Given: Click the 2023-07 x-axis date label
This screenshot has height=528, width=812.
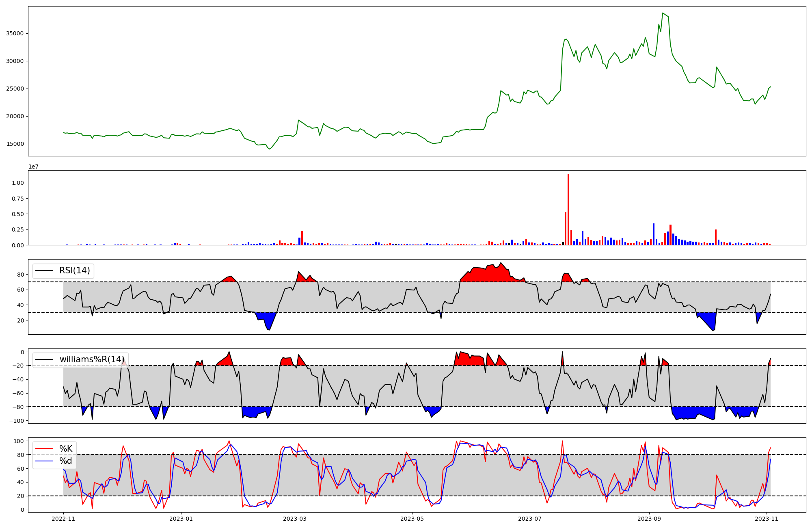Looking at the screenshot, I should [x=530, y=519].
